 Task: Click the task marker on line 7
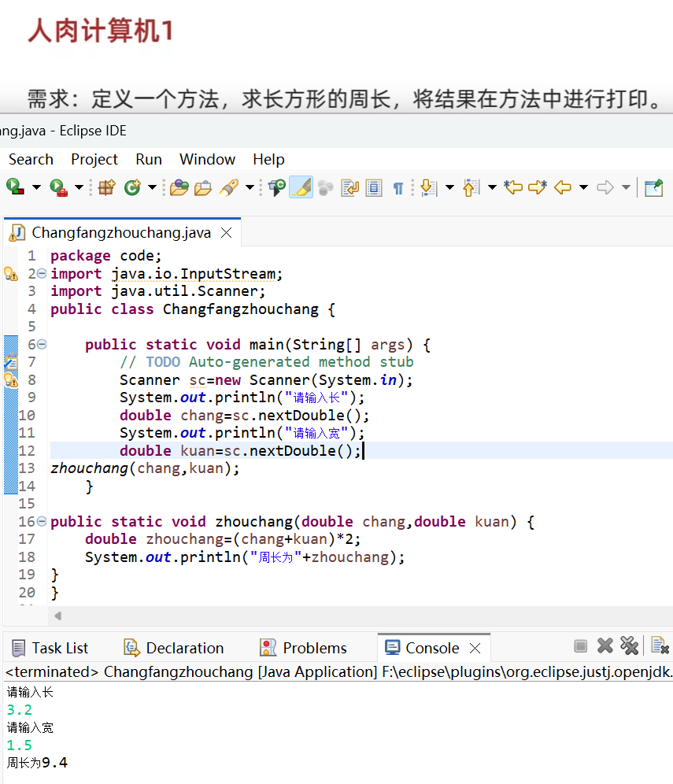(11, 362)
